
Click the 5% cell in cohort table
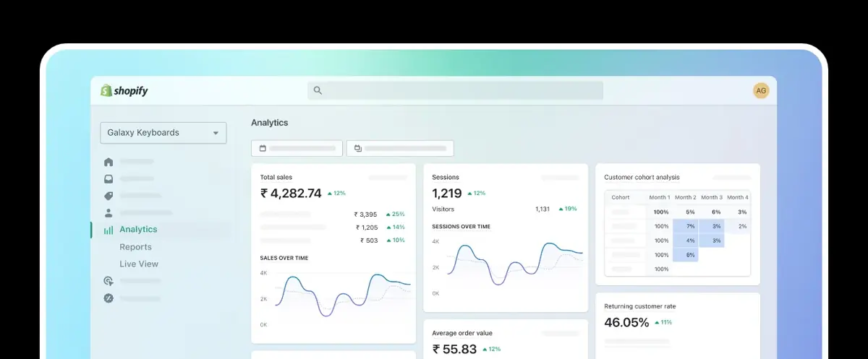click(690, 212)
